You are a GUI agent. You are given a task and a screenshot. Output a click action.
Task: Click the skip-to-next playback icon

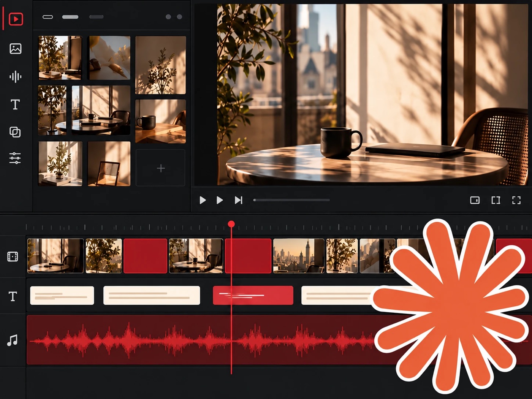(x=238, y=200)
